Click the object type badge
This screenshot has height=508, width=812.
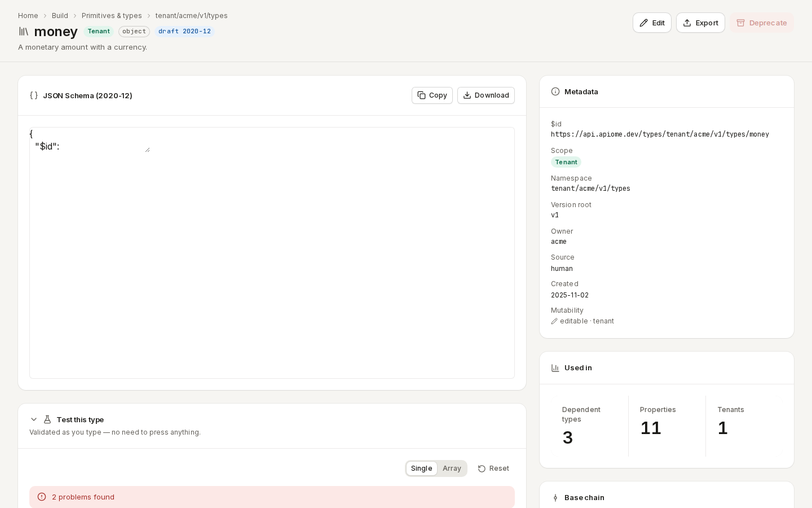[134, 32]
